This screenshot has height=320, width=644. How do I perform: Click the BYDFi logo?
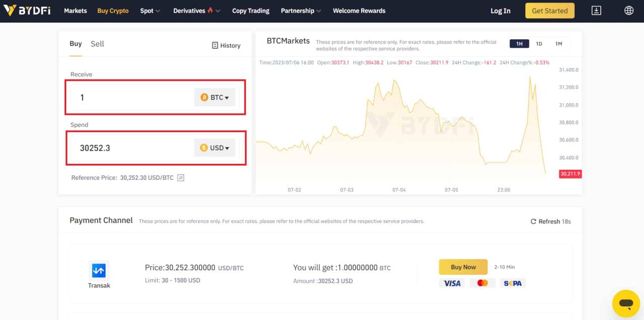(28, 10)
